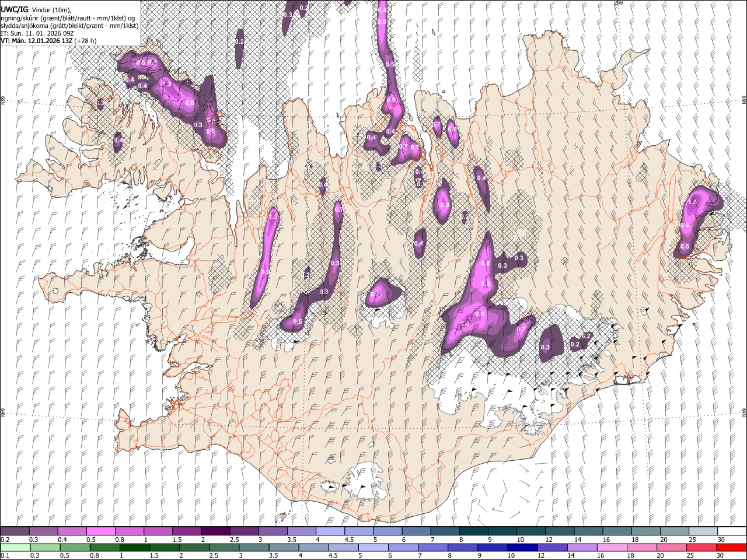
Task: Click the 1.3 snowfall value over the Westfjords
Action: [166, 85]
